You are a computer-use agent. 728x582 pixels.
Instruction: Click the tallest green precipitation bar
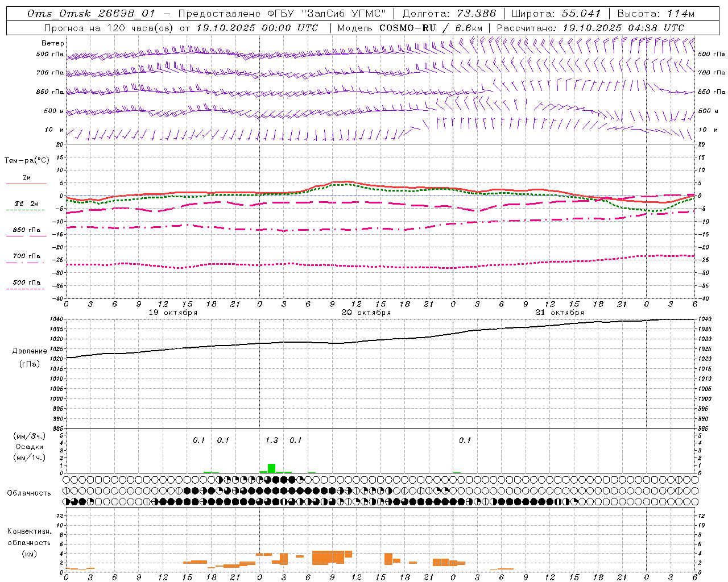click(x=271, y=468)
